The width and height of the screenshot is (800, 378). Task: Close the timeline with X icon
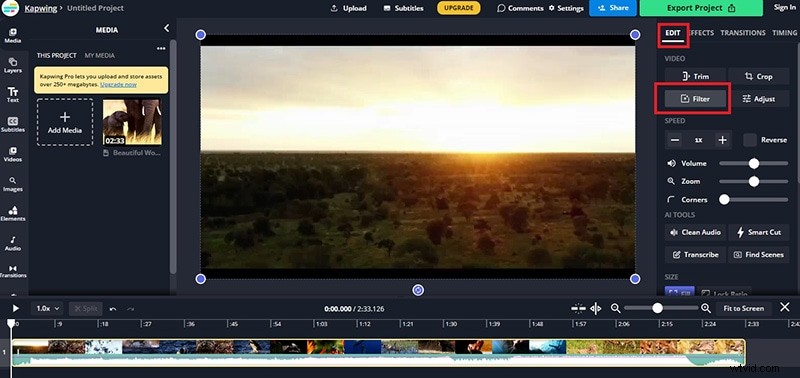click(785, 307)
